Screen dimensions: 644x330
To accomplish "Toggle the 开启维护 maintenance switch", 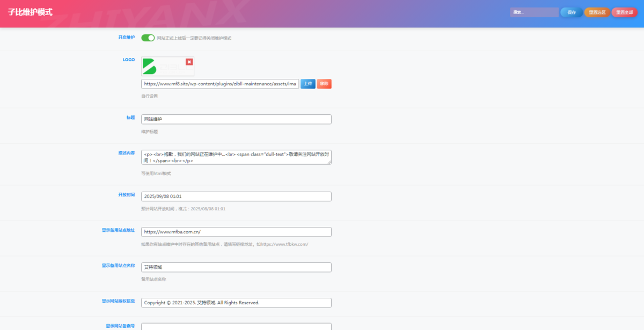I will [x=148, y=38].
